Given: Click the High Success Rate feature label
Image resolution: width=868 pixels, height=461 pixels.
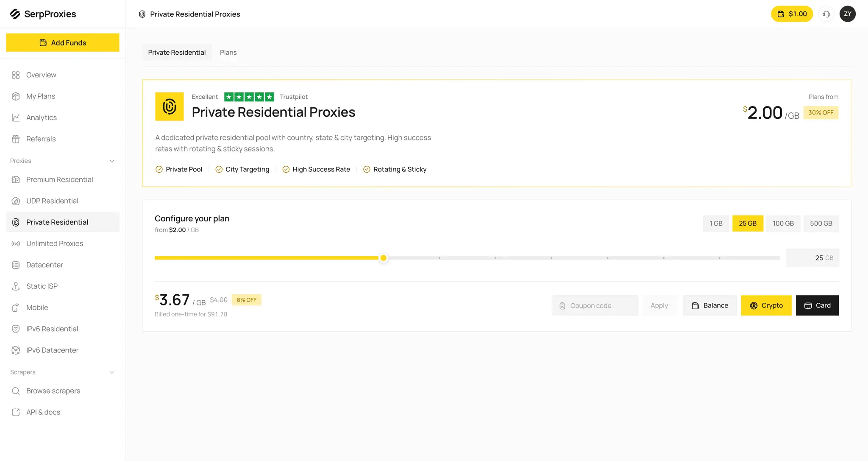Looking at the screenshot, I should pyautogui.click(x=321, y=169).
